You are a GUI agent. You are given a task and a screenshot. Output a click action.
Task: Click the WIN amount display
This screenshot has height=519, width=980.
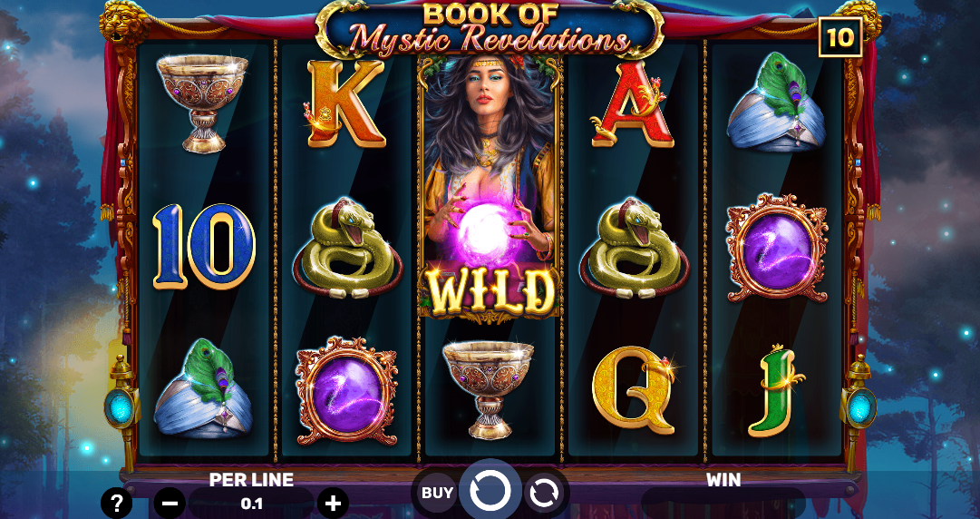pos(723,502)
